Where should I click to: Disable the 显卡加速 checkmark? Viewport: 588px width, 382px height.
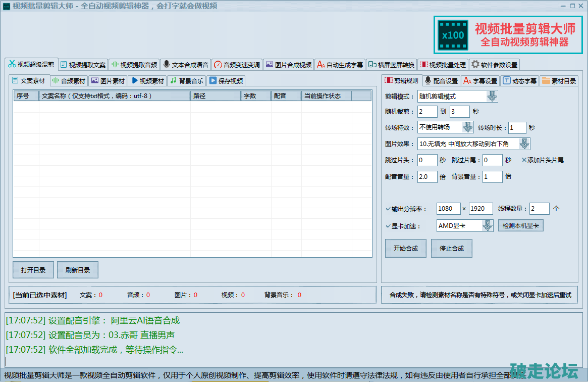point(388,226)
